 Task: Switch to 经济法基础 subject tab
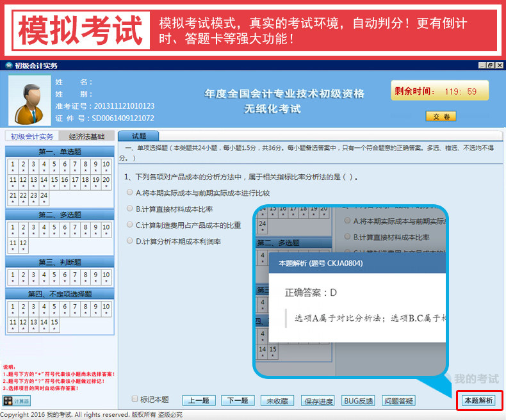(86, 136)
